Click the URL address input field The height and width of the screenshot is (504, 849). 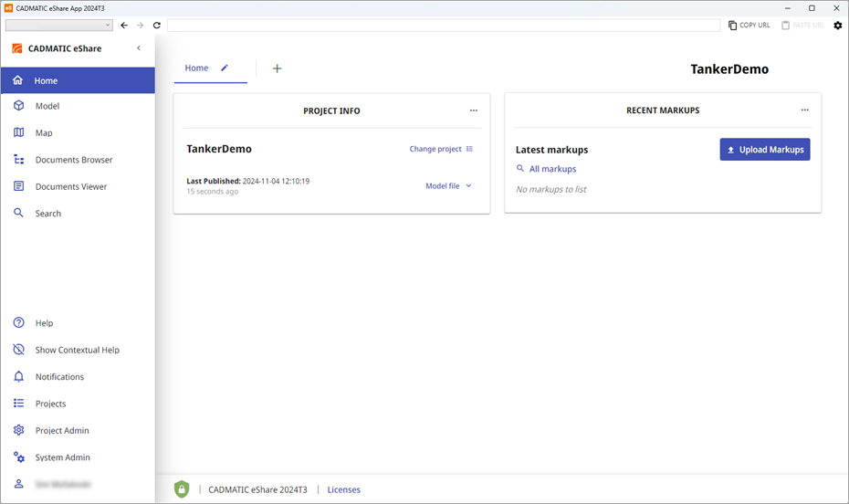[443, 26]
